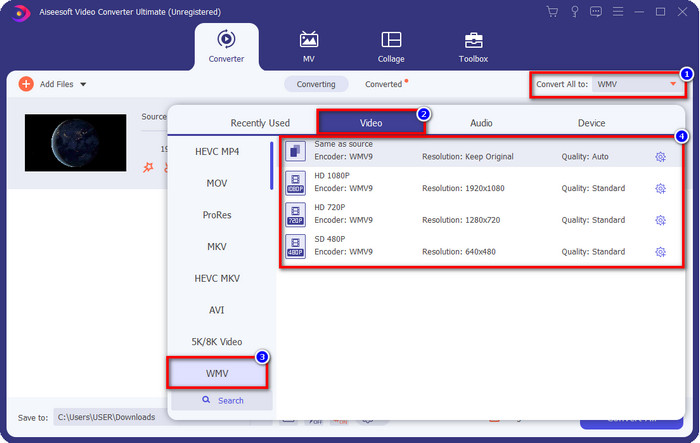700x443 pixels.
Task: Show the Converting list
Action: (316, 84)
